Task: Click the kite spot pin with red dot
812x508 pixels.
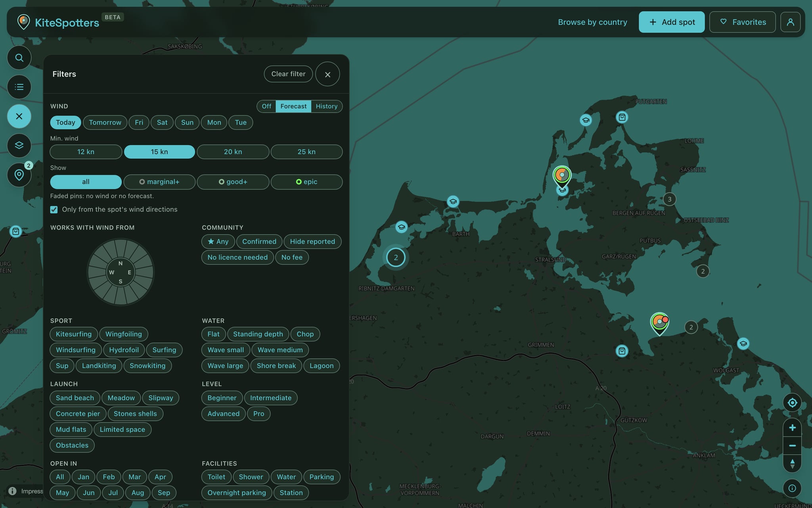Action: point(659,324)
